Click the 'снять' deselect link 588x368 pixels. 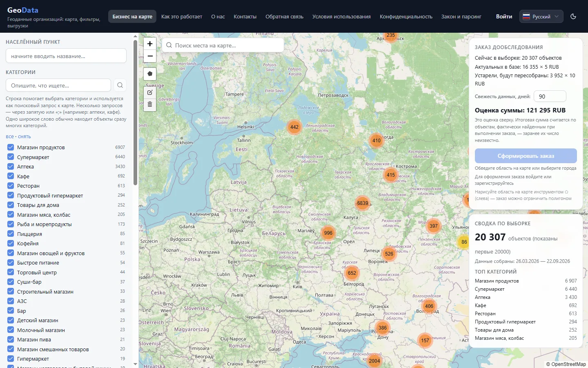click(x=24, y=137)
